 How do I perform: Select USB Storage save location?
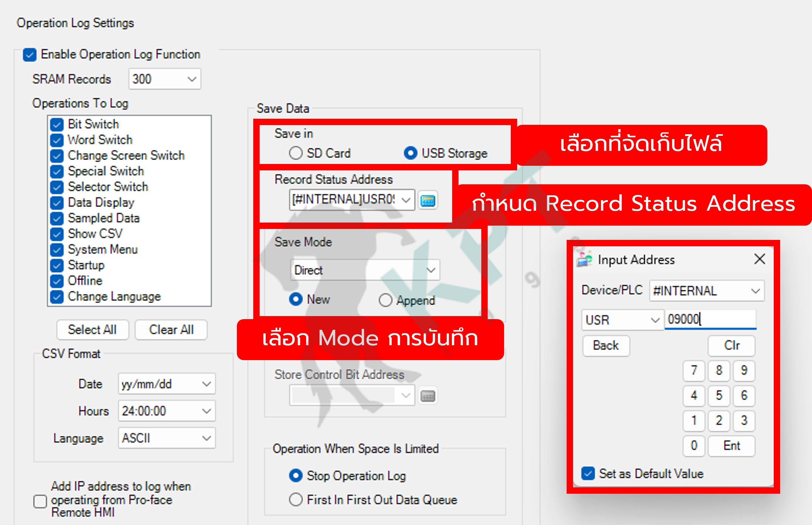pyautogui.click(x=411, y=153)
